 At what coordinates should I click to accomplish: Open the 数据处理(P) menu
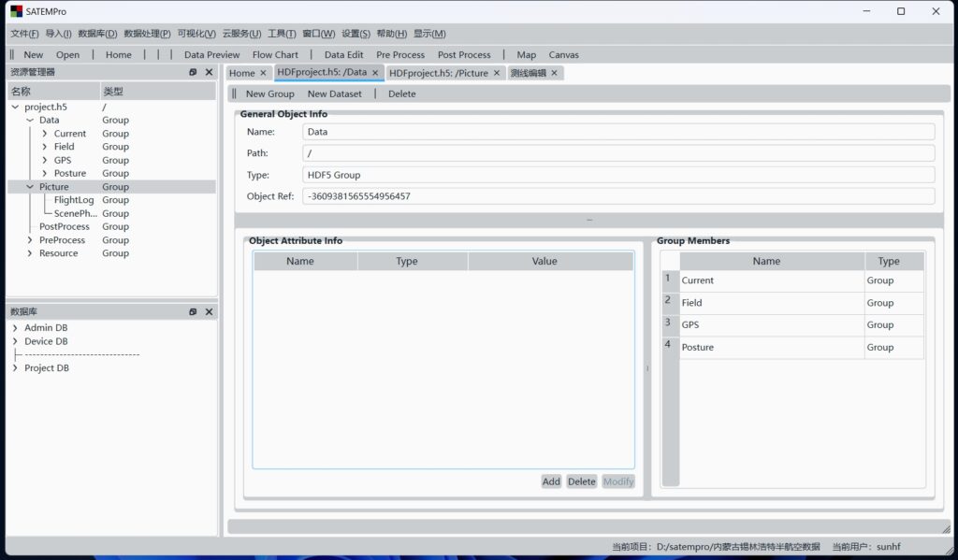coord(147,34)
